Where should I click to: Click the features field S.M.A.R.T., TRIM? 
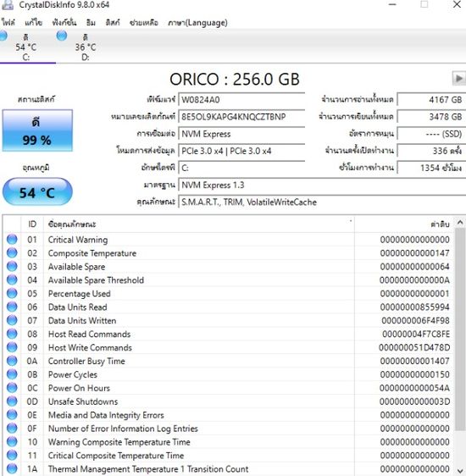pos(322,202)
